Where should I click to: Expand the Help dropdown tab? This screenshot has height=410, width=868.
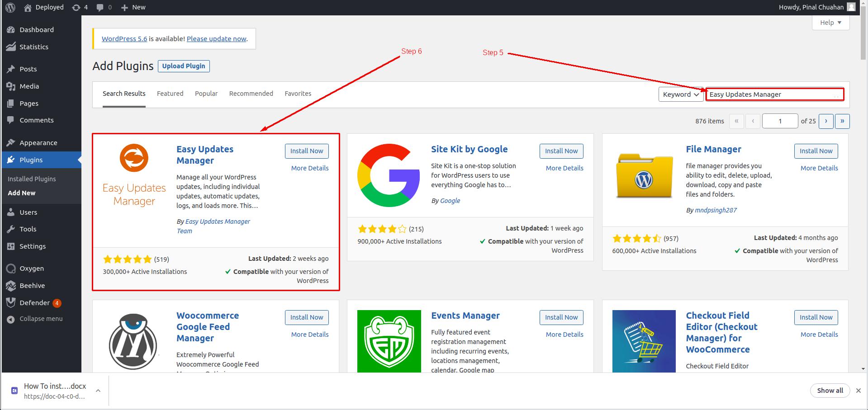tap(831, 23)
